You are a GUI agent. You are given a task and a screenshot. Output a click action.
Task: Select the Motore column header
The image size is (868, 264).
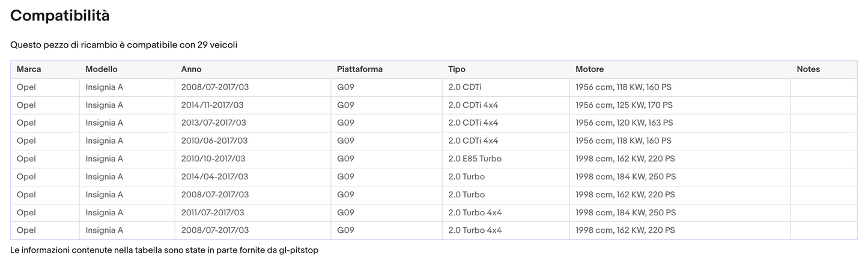589,69
